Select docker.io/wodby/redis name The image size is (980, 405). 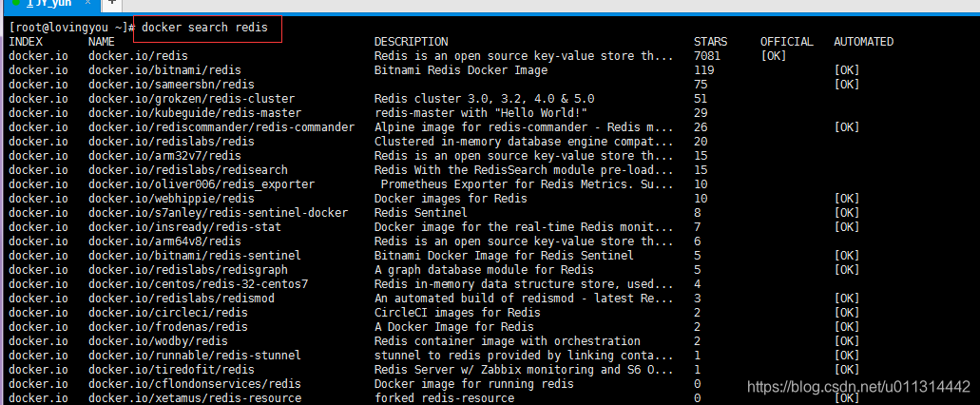(158, 341)
